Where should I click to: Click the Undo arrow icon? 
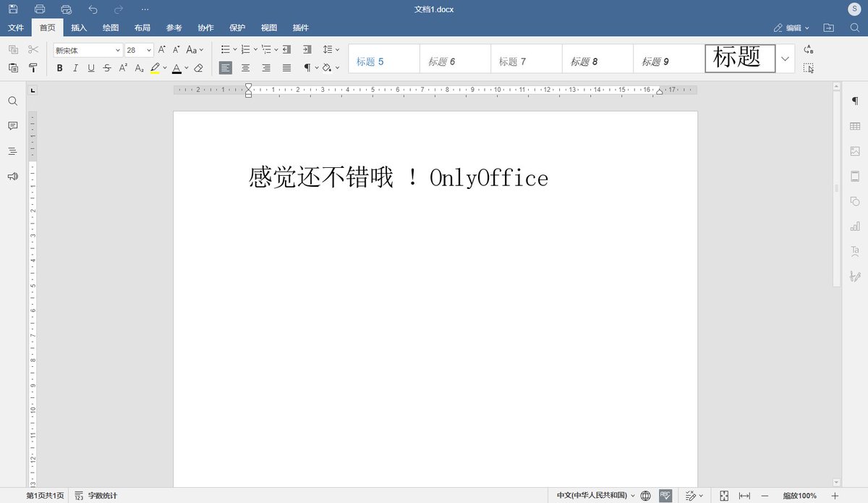point(93,9)
